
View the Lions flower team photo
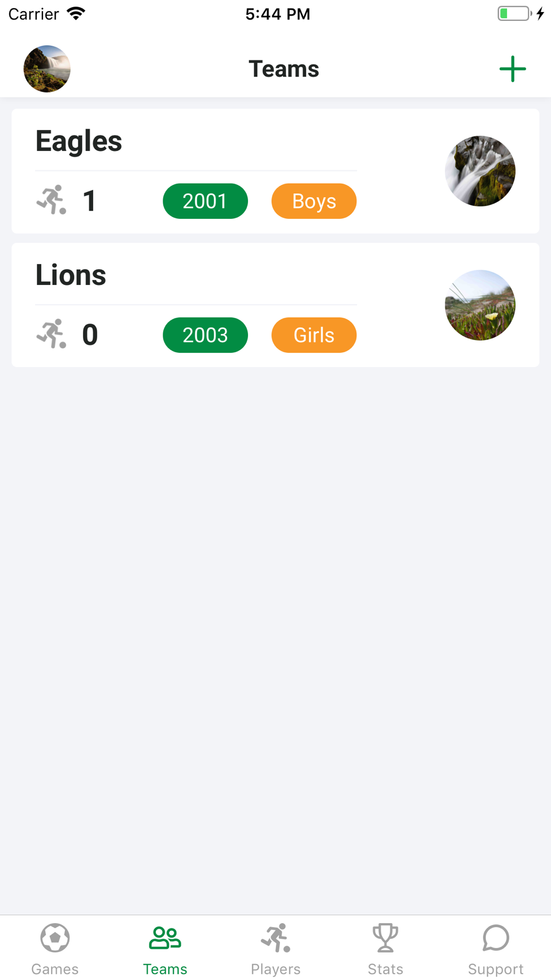(480, 305)
